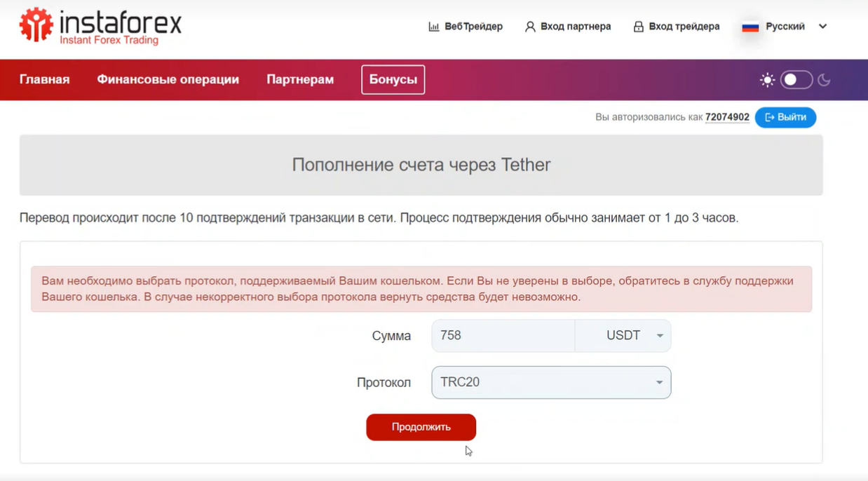Image resolution: width=868 pixels, height=481 pixels.
Task: Open the Бонусы menu item
Action: point(393,80)
